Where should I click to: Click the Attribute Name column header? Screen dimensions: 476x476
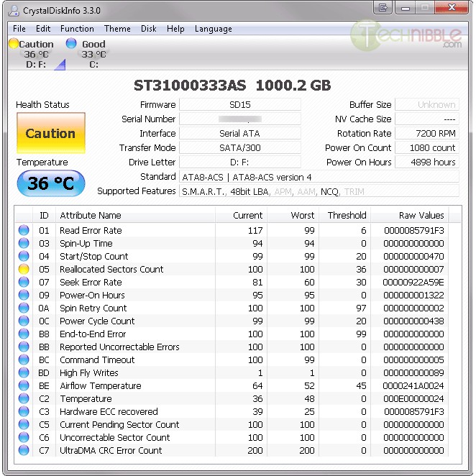point(91,215)
